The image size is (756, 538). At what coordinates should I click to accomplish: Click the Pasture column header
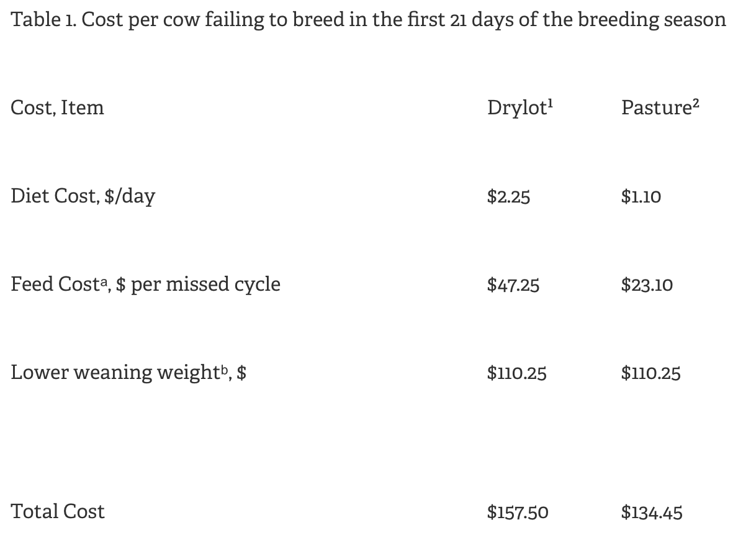[x=660, y=108]
